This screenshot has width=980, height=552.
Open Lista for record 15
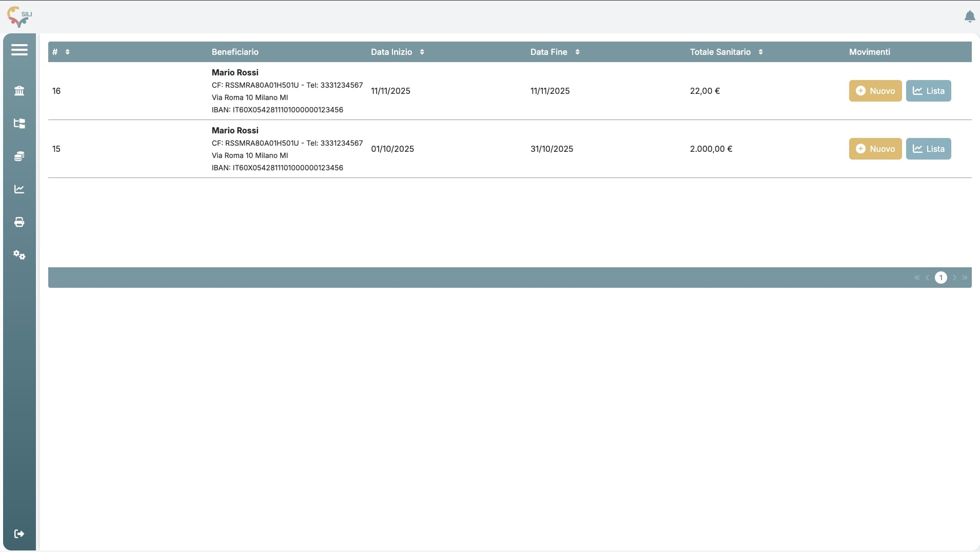[928, 149]
